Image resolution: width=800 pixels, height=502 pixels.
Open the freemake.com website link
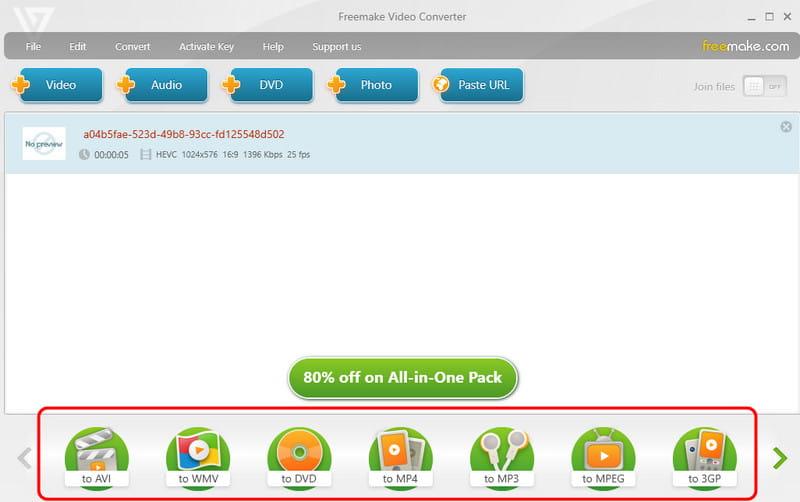point(746,46)
